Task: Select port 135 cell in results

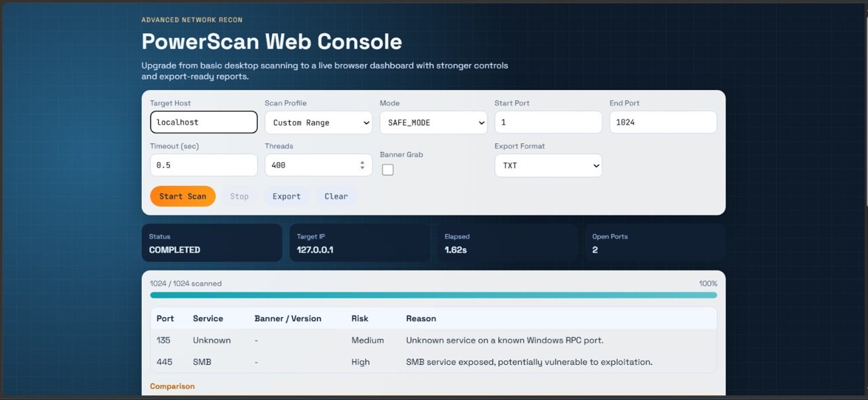Action: tap(163, 340)
